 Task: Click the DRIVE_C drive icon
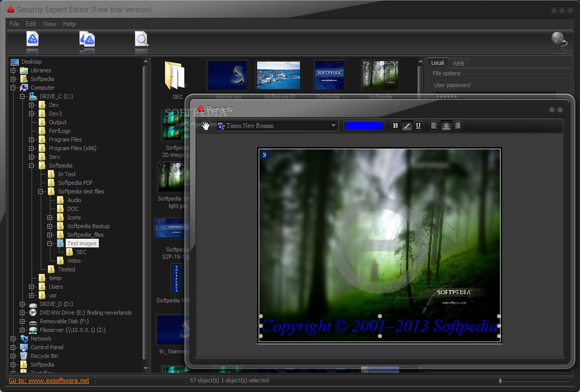33,96
